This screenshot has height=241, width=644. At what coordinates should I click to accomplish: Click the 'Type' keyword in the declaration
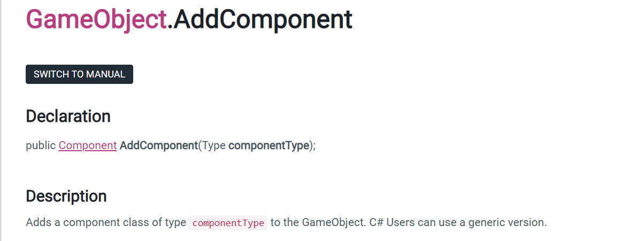point(213,145)
